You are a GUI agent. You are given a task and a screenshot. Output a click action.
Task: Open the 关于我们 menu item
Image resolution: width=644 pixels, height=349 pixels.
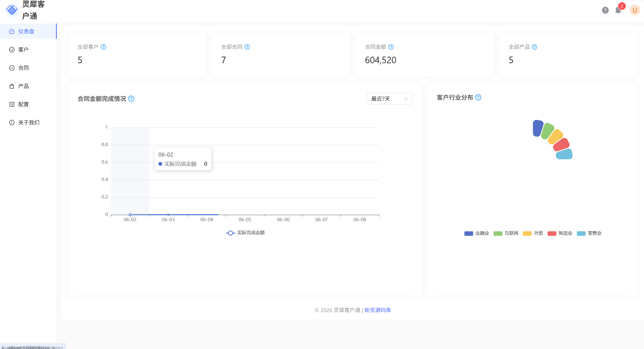tap(28, 122)
